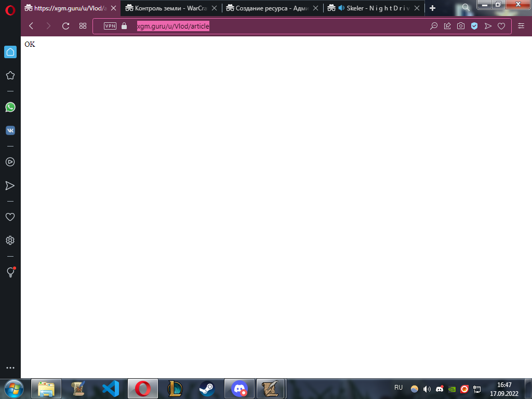Image resolution: width=532 pixels, height=399 pixels.
Task: Open Discord from the taskbar
Action: [x=239, y=389]
